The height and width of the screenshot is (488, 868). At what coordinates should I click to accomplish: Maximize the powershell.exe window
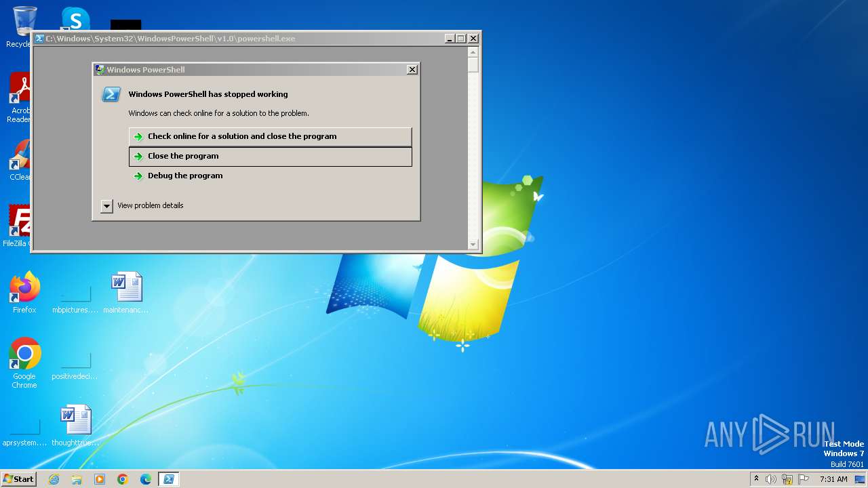[x=461, y=39]
